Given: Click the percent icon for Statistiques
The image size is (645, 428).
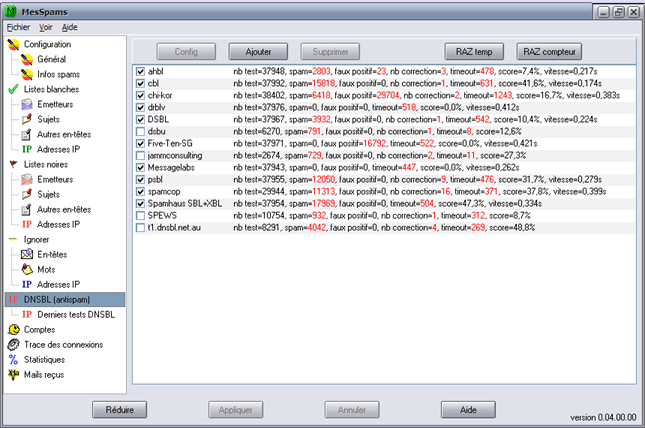Looking at the screenshot, I should point(13,359).
